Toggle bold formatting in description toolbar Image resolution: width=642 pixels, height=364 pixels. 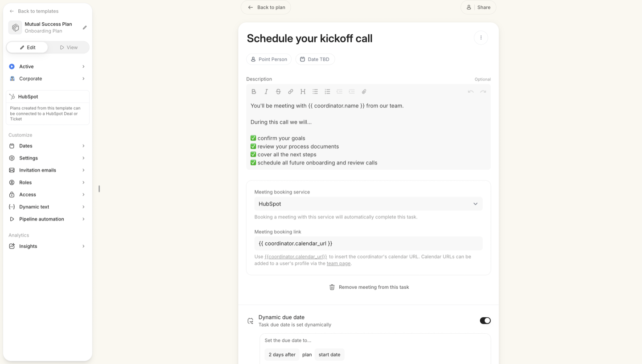pos(254,92)
